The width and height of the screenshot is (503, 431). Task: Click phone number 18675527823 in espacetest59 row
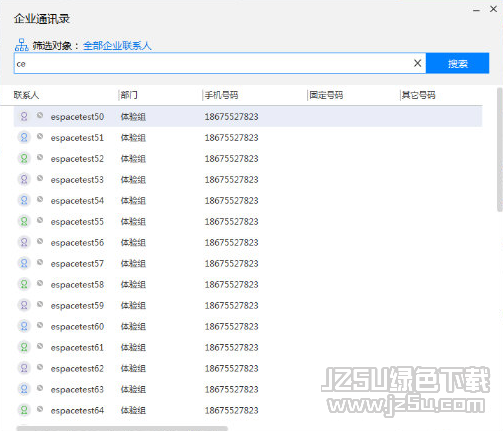click(232, 306)
